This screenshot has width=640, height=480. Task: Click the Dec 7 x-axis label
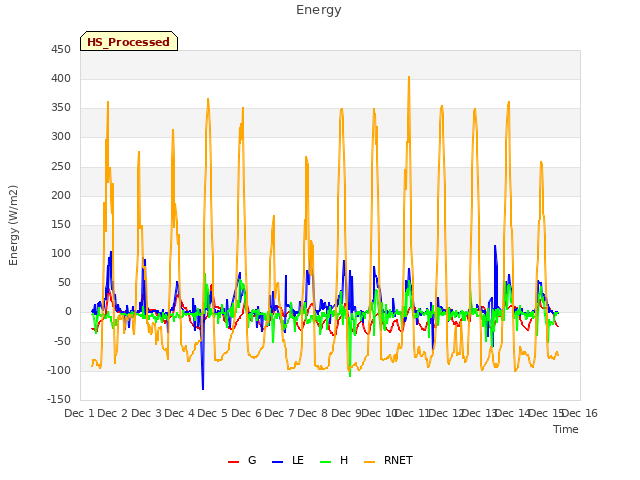pos(279,413)
